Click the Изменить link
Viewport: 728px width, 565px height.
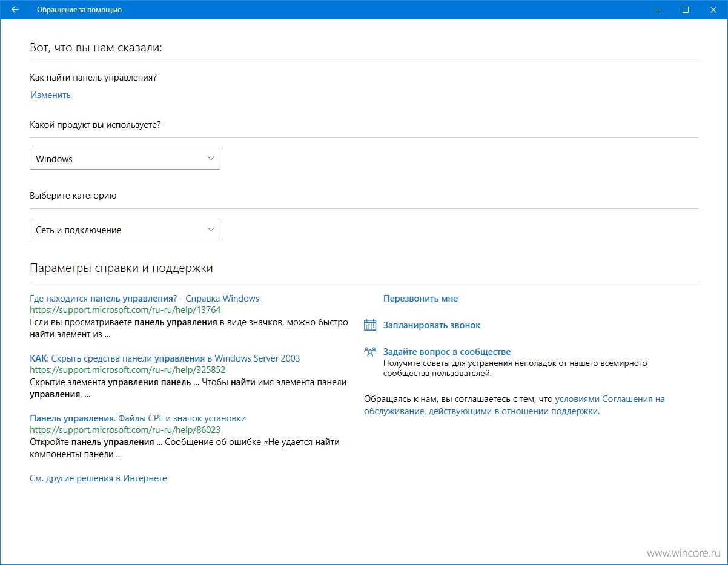click(50, 95)
